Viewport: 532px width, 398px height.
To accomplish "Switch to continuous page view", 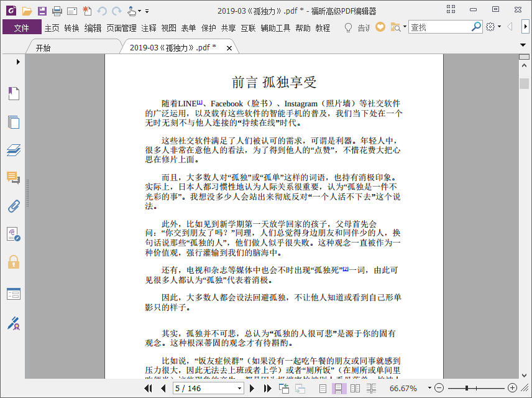I will tap(339, 388).
